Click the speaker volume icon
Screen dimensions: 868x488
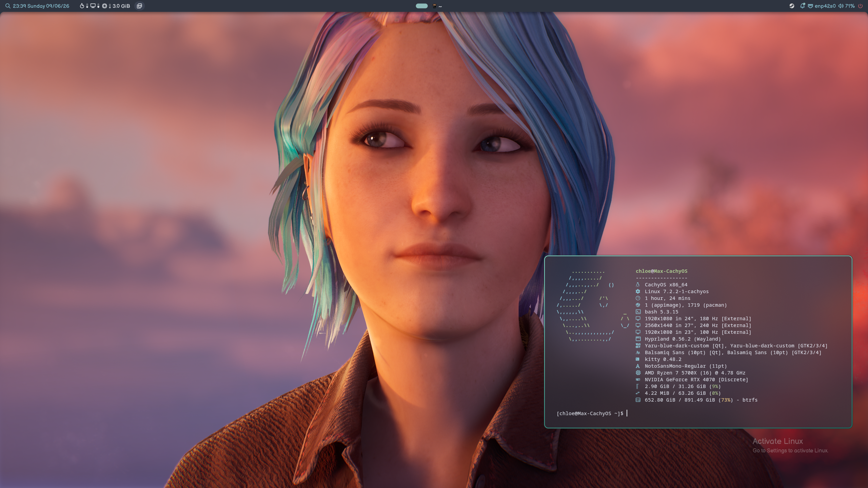click(x=841, y=6)
